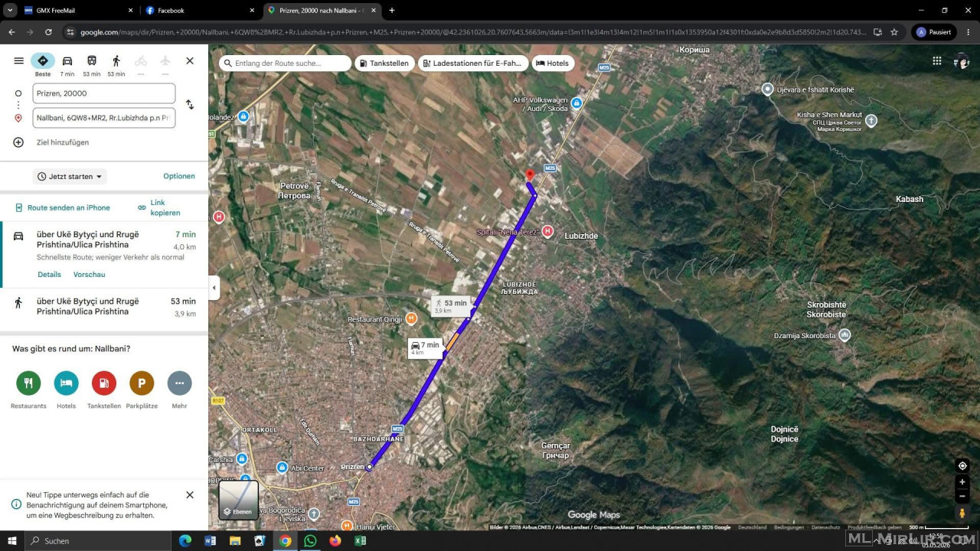Click the Abi Center map marker
This screenshot has width=980, height=551.
(x=283, y=468)
